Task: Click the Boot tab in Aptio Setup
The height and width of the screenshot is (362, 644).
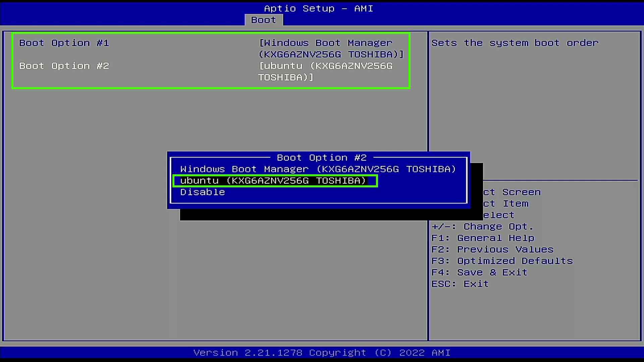Action: 263,19
